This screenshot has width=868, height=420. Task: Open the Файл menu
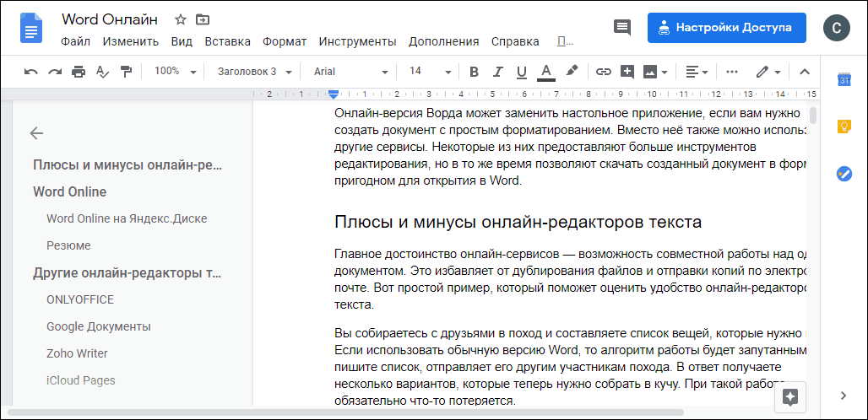tap(75, 41)
